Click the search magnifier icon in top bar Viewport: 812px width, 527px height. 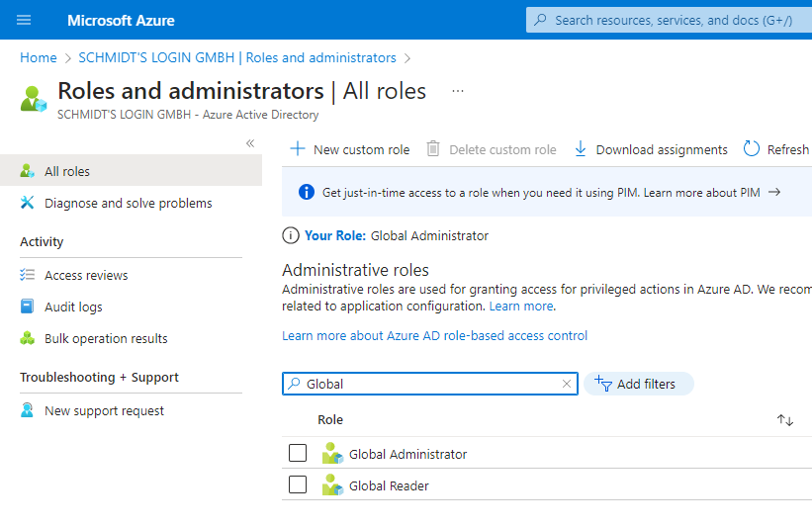[540, 20]
